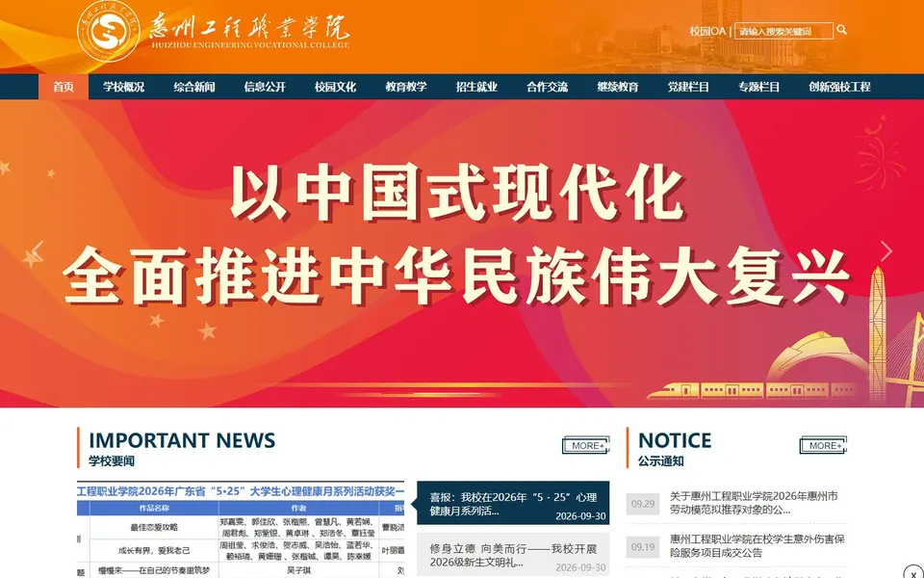Open news 喜报:我校在2026年“5·25”心理健康月

tap(513, 503)
